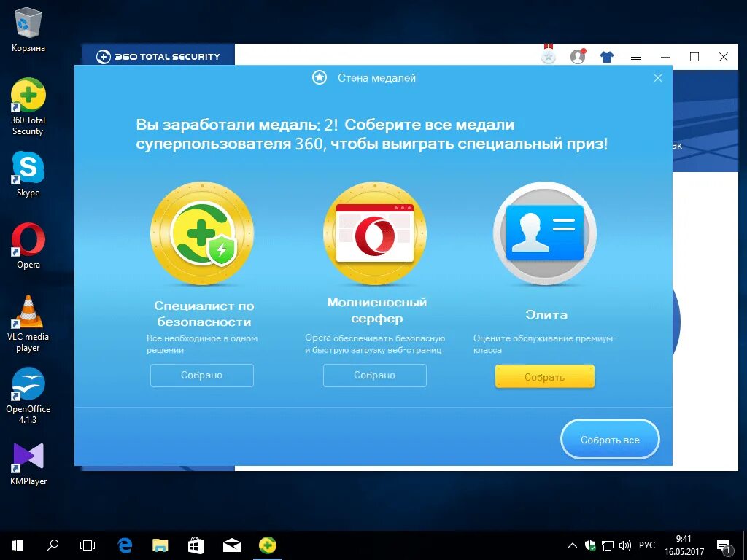Click the yellow Собрать button under Элита
Image resolution: width=747 pixels, height=560 pixels.
pyautogui.click(x=545, y=376)
